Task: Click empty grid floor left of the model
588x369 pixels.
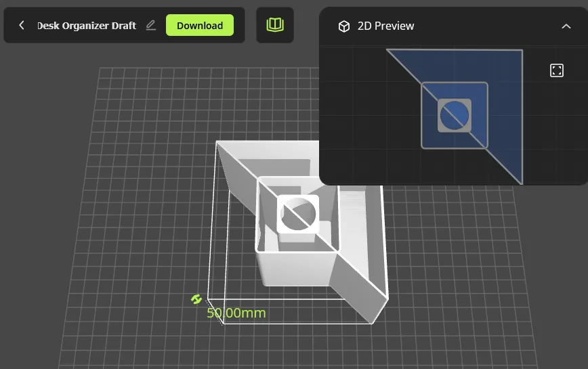Action: tap(142, 225)
